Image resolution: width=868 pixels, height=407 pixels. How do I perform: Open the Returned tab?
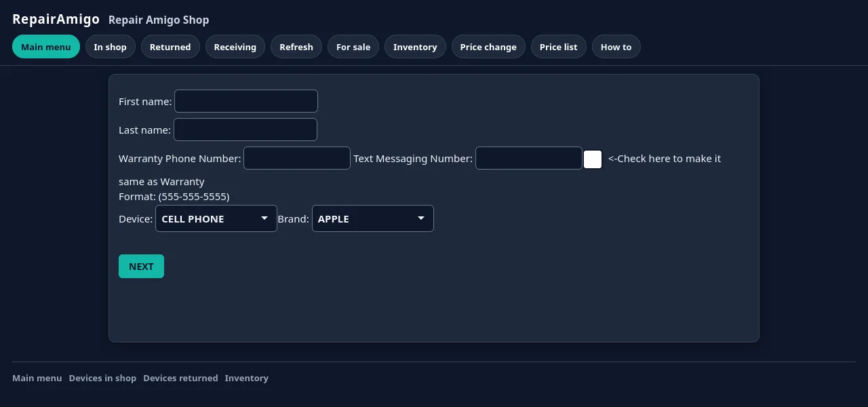tap(170, 47)
